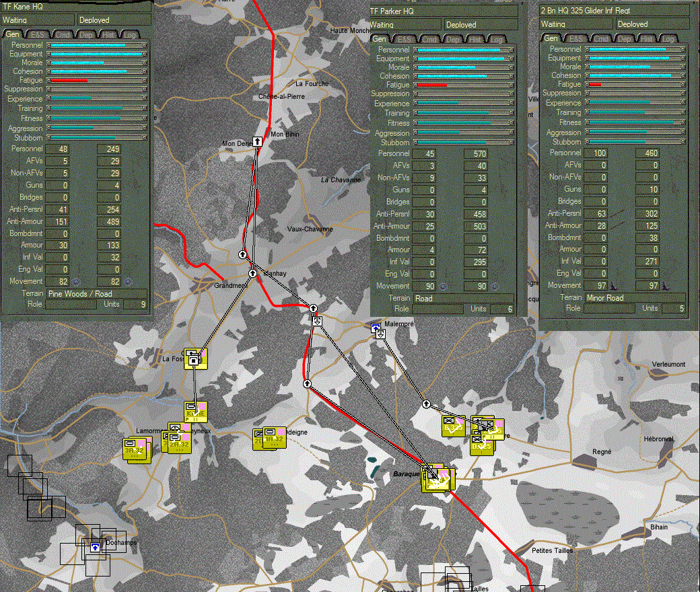Select the KANE HQ unit counter
This screenshot has width=700, height=592.
196,411
